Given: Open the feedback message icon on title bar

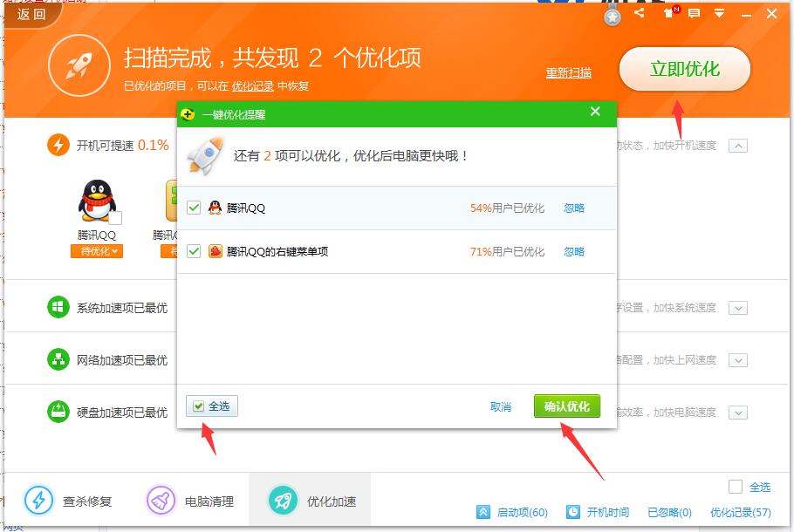Looking at the screenshot, I should coord(694,13).
